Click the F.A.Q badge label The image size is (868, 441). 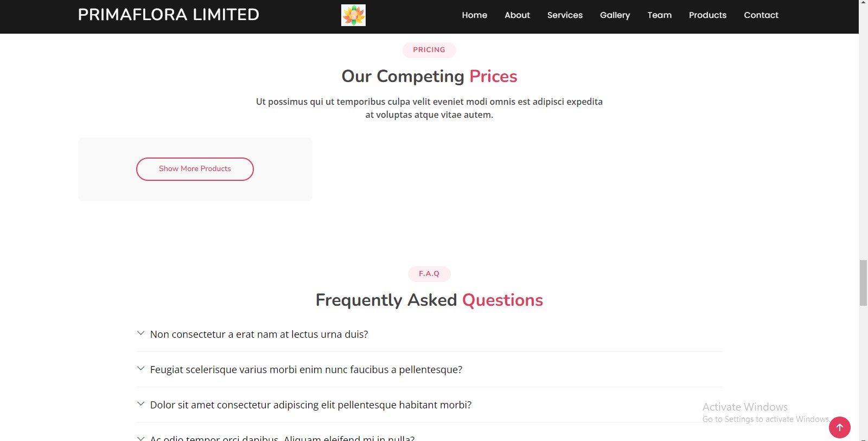tap(429, 274)
